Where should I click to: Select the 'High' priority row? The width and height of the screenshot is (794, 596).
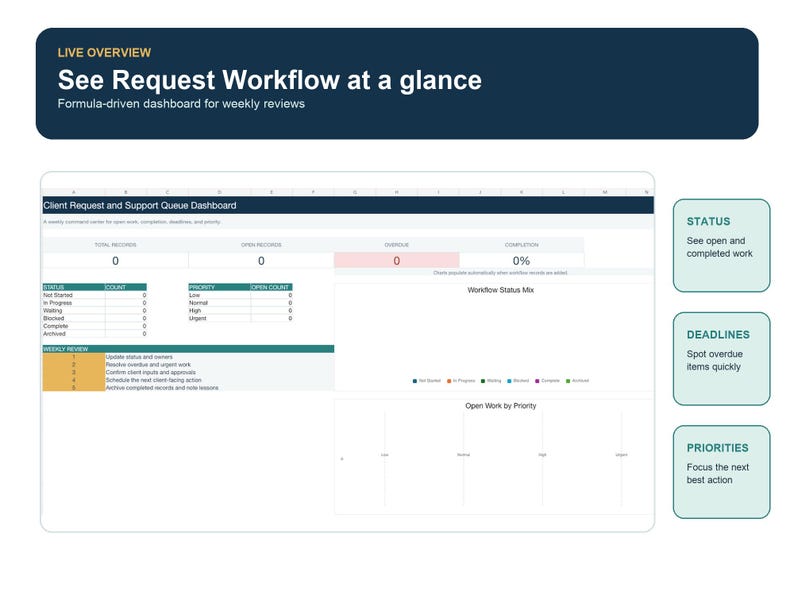[241, 310]
